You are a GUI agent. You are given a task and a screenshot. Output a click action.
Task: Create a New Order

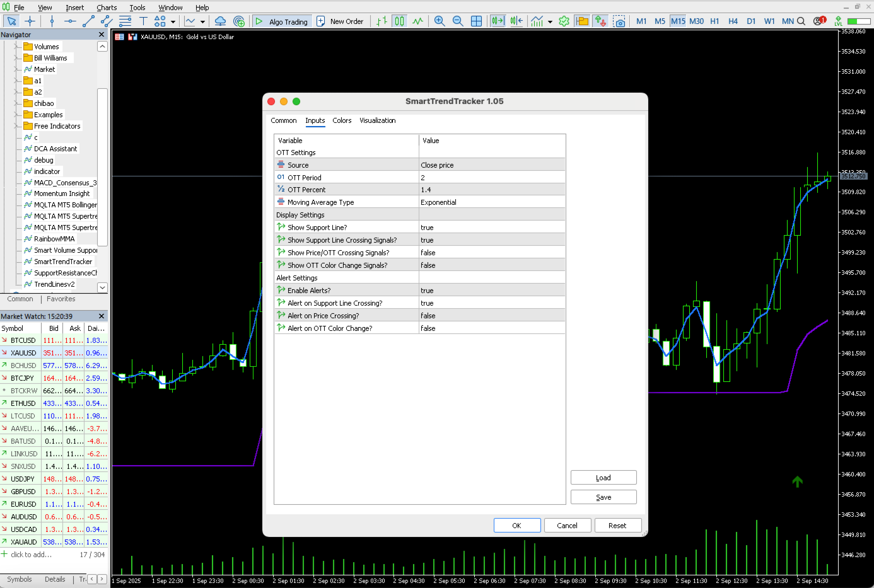coord(340,21)
